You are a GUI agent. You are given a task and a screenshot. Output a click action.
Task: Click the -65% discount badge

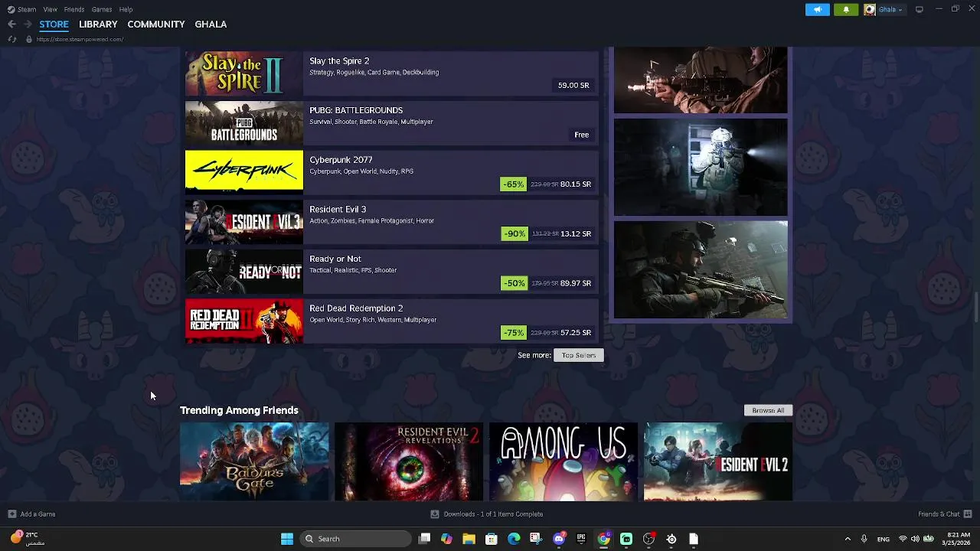pos(514,184)
